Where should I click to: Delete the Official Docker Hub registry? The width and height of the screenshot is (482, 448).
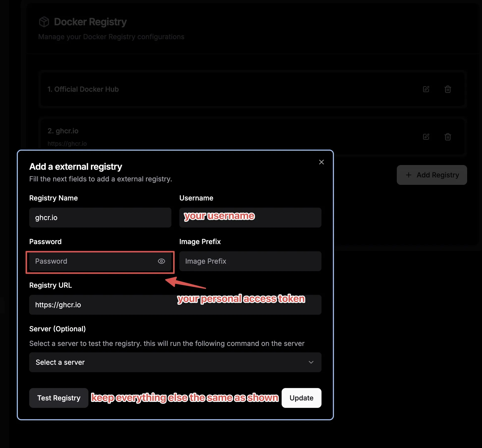point(448,89)
